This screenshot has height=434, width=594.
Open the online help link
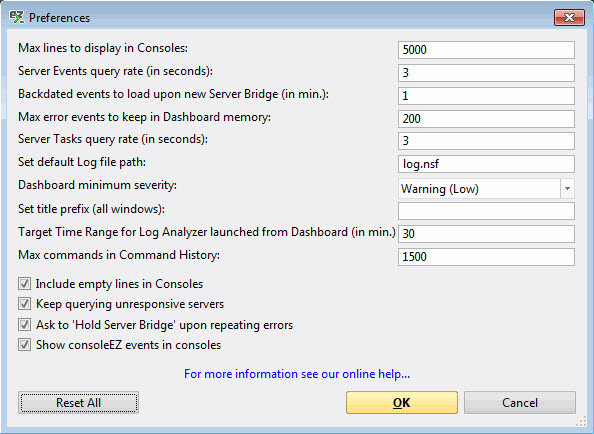297,374
